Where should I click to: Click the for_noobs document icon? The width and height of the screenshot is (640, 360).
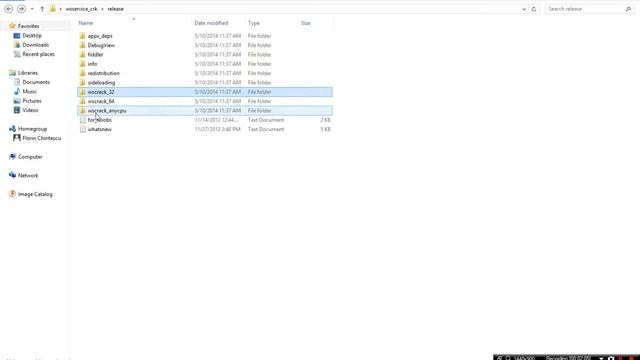pyautogui.click(x=82, y=120)
